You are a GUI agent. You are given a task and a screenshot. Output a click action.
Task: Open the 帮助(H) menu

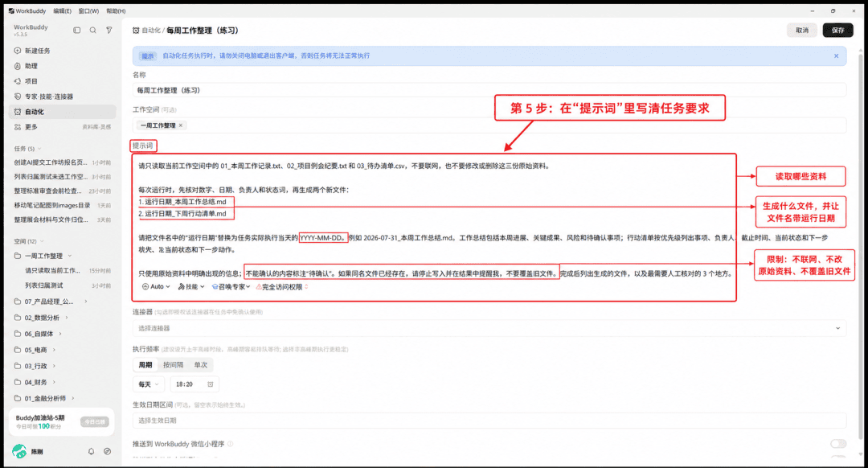(x=116, y=11)
